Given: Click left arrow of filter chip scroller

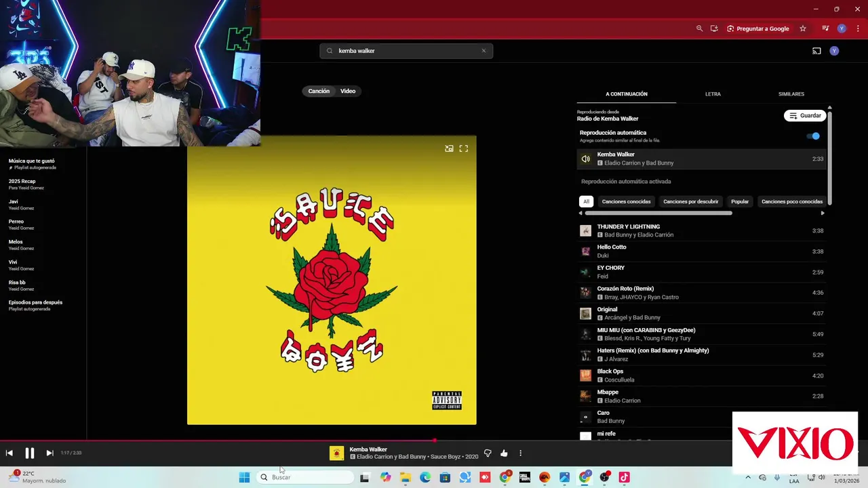Looking at the screenshot, I should [580, 213].
